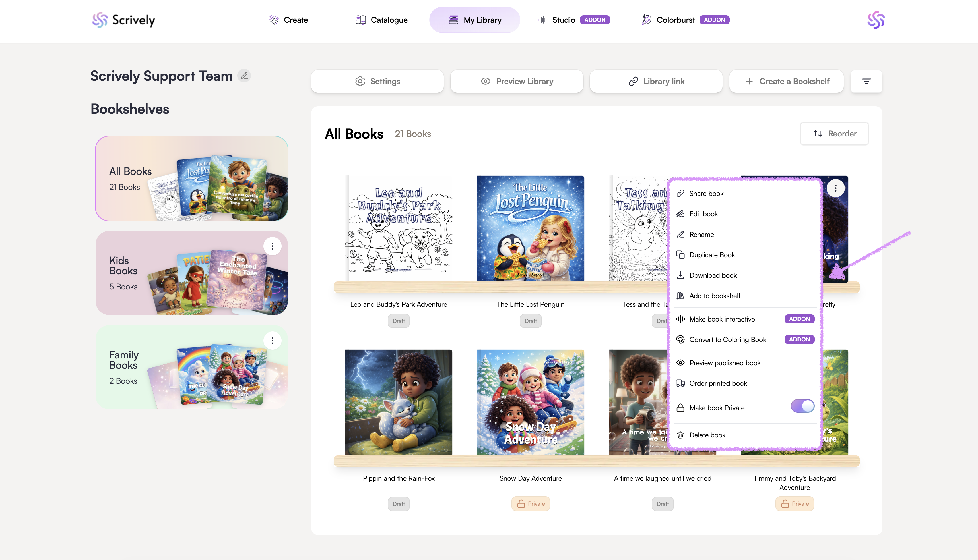Viewport: 978px width, 560px height.
Task: Click the book's three-dot options button
Action: coord(835,188)
